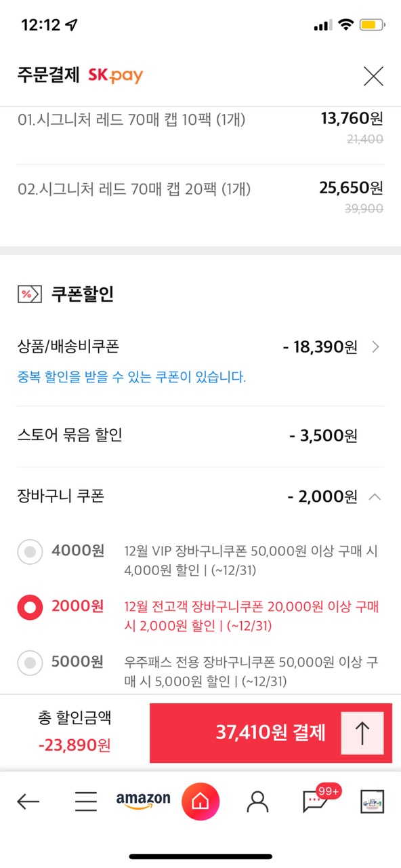
Task: Close the order payment page
Action: [373, 76]
